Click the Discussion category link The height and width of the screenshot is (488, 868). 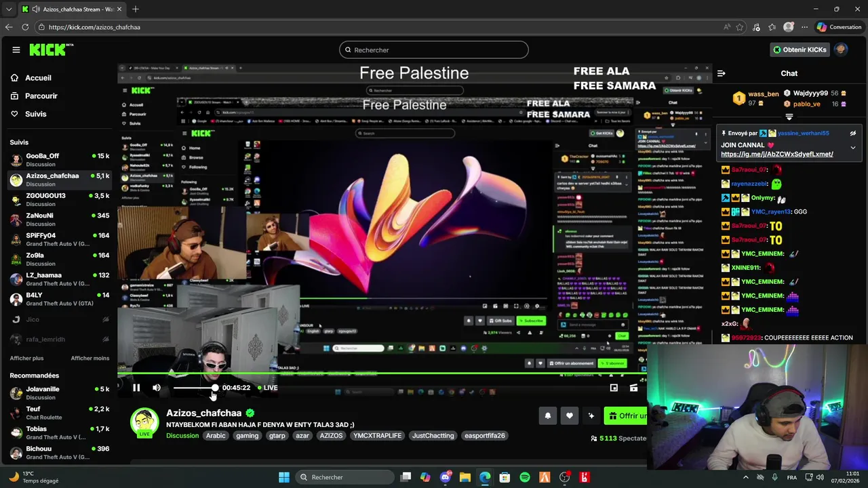(x=182, y=436)
